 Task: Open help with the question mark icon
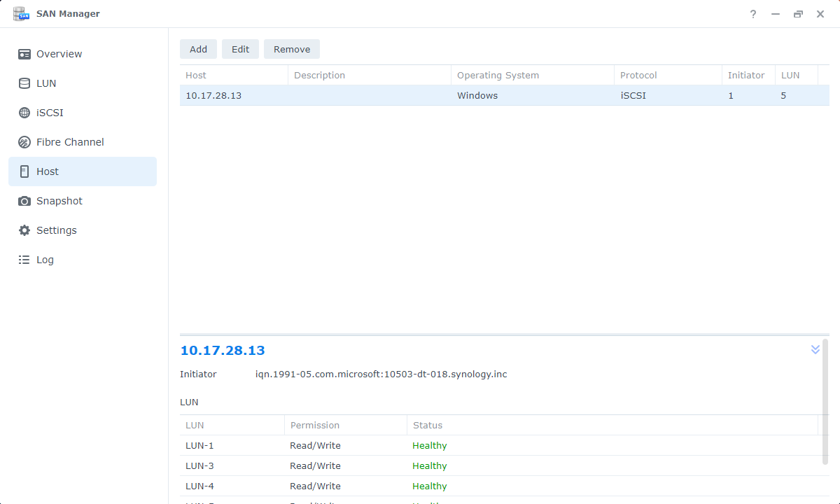coord(753,14)
